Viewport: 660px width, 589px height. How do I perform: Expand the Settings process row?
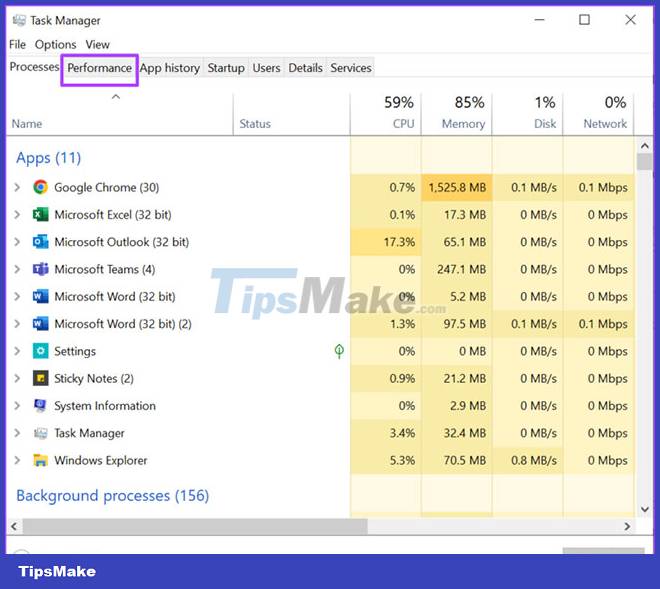click(x=17, y=351)
